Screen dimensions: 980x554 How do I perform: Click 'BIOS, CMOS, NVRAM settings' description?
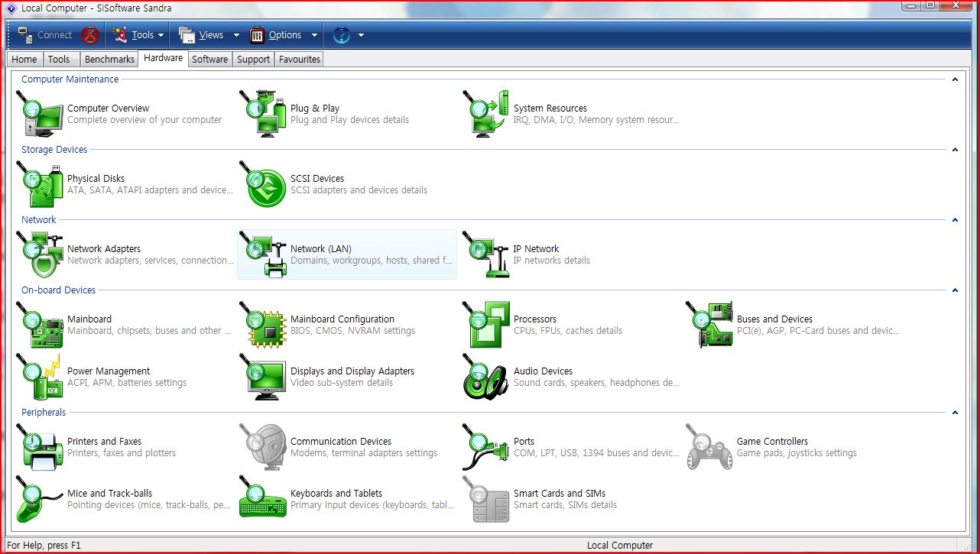(x=352, y=331)
